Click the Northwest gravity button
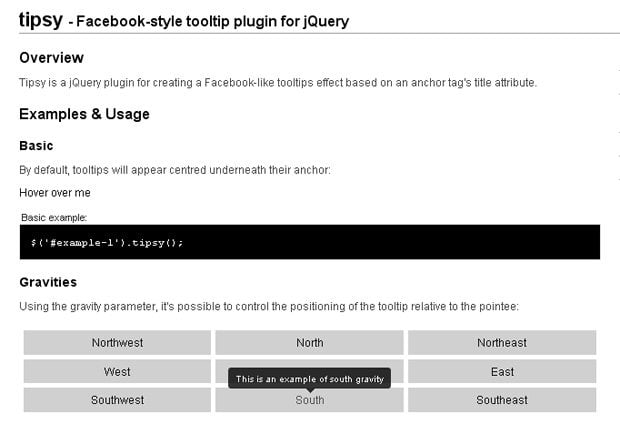 click(x=117, y=343)
